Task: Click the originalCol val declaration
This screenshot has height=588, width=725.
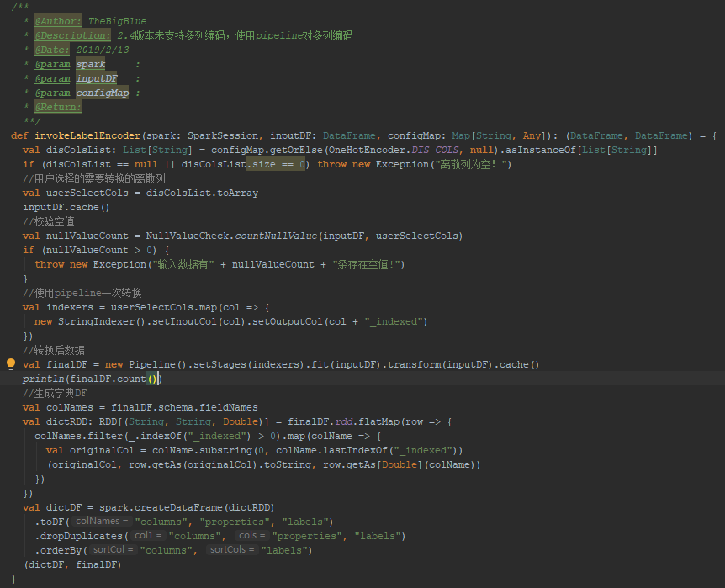Action: pyautogui.click(x=102, y=451)
